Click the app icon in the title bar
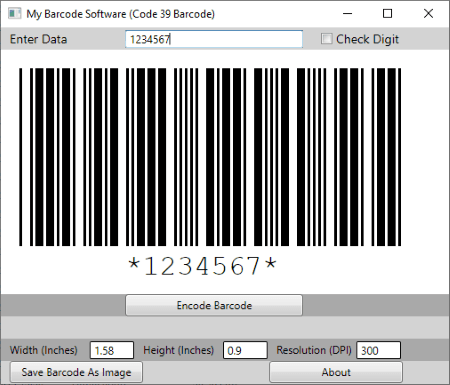The image size is (450, 385). click(x=14, y=14)
